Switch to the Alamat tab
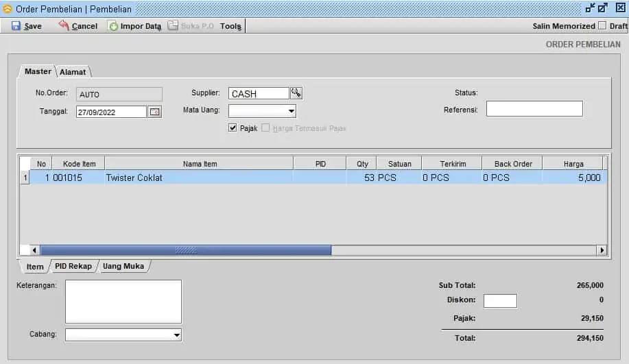This screenshot has height=364, width=629. click(x=73, y=72)
